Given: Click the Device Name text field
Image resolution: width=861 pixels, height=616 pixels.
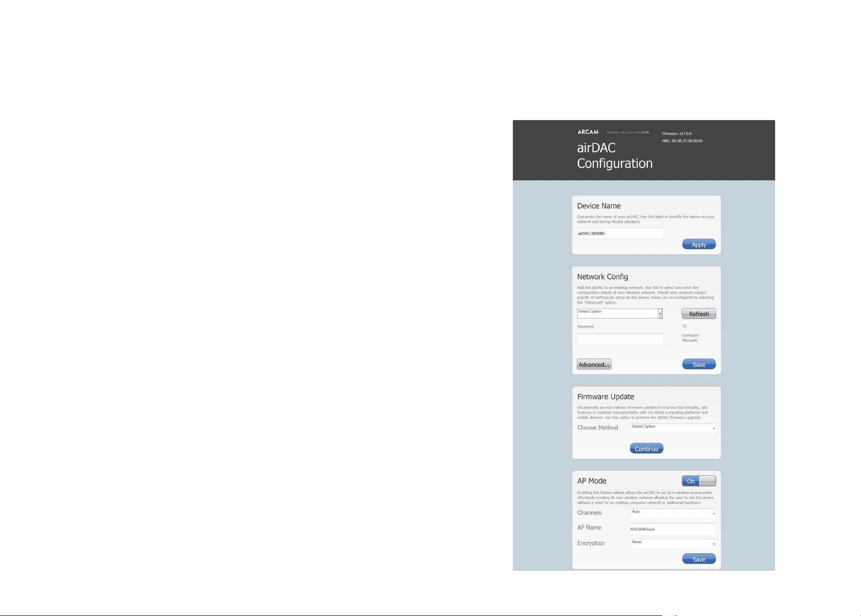Looking at the screenshot, I should (x=620, y=234).
